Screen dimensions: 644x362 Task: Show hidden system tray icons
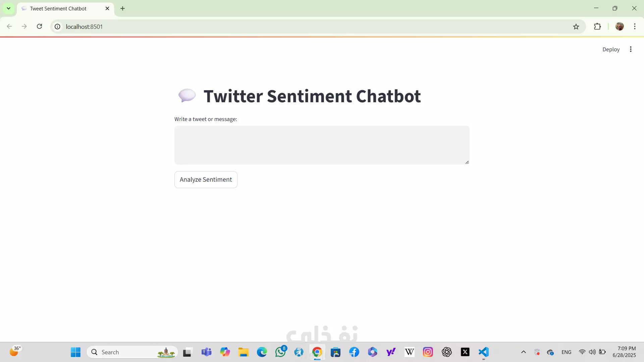(x=523, y=352)
